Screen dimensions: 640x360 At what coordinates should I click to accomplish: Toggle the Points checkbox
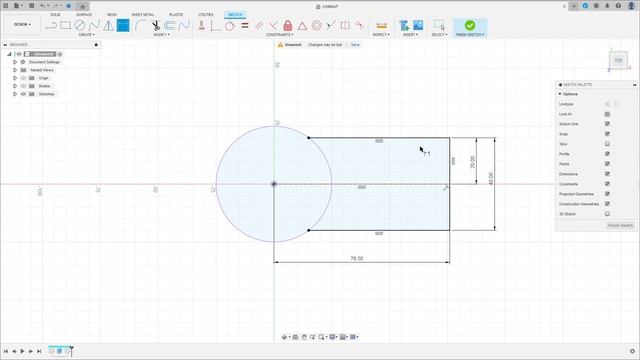[x=607, y=164]
